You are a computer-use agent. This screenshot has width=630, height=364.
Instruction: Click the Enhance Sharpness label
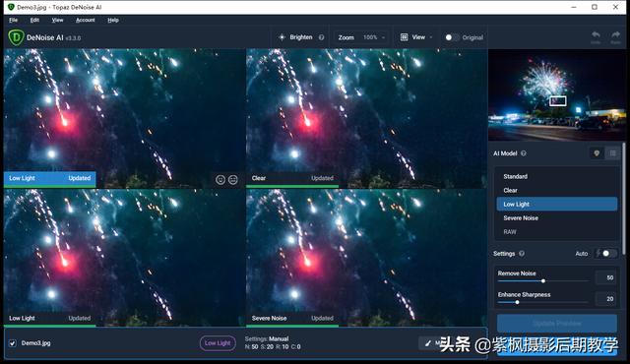(x=525, y=294)
